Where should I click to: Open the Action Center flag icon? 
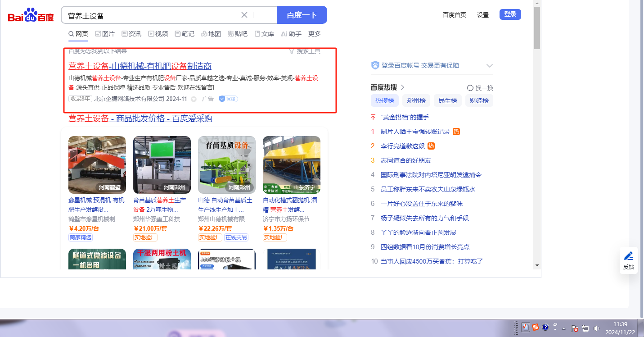(575, 328)
